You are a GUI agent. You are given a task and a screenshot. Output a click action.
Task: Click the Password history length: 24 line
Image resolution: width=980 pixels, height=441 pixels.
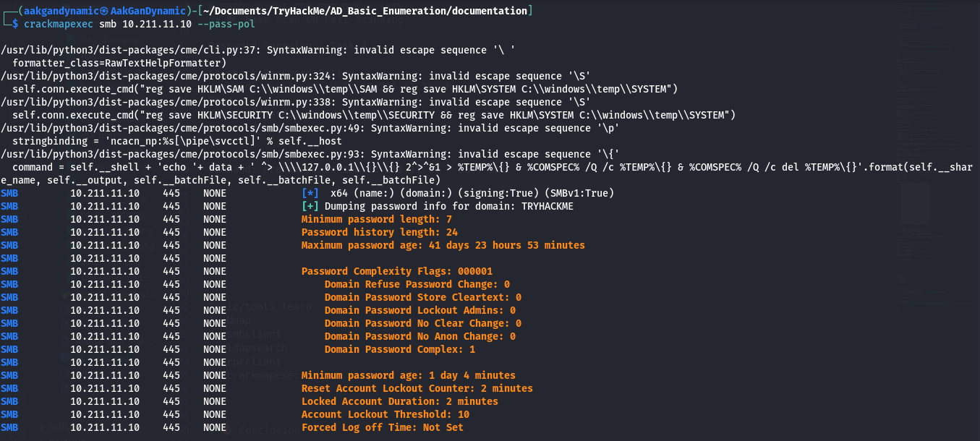[379, 233]
